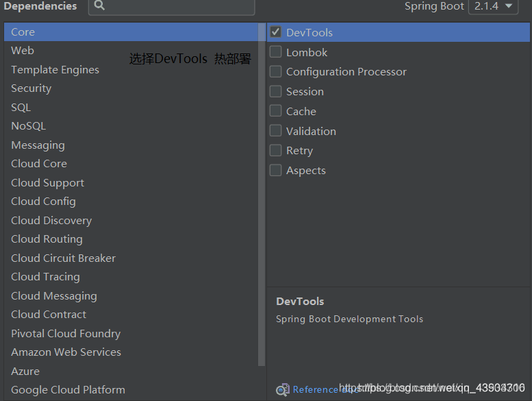
Task: Check the Session dependency box
Action: (275, 91)
